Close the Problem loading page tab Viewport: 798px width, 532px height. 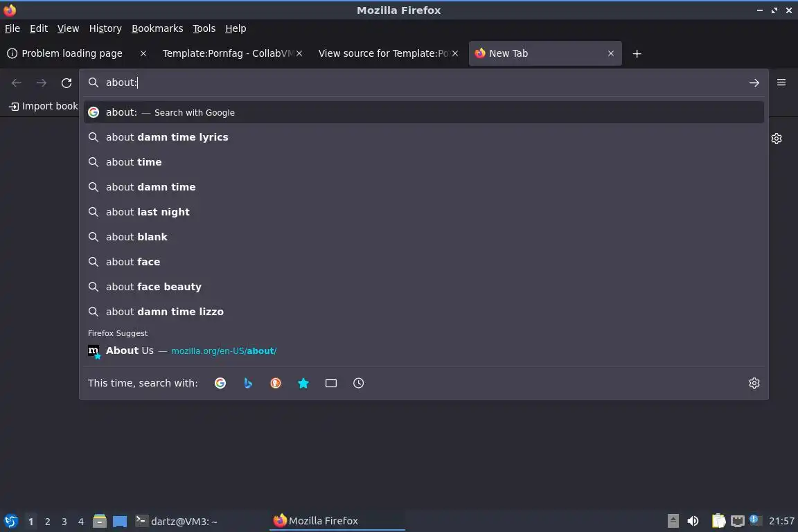[x=143, y=53]
